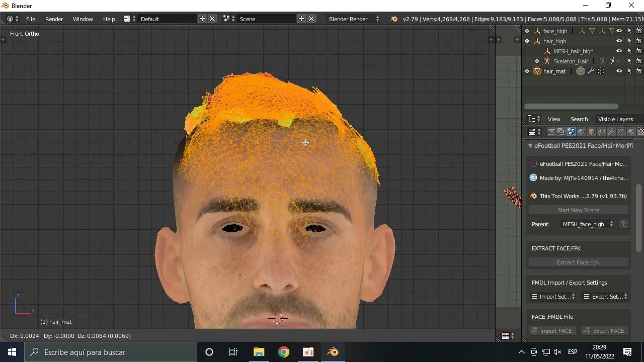Switch to the Constraints properties tab
The image size is (644, 362).
point(601,132)
